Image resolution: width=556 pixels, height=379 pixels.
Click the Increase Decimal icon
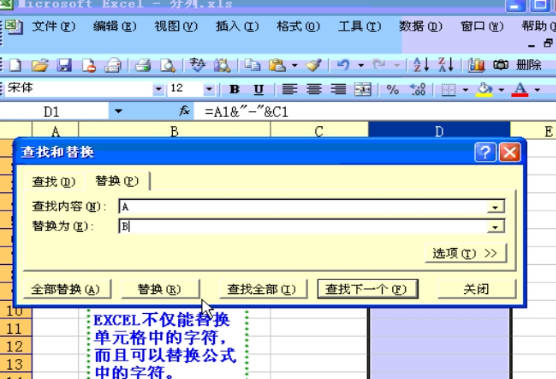pos(417,89)
